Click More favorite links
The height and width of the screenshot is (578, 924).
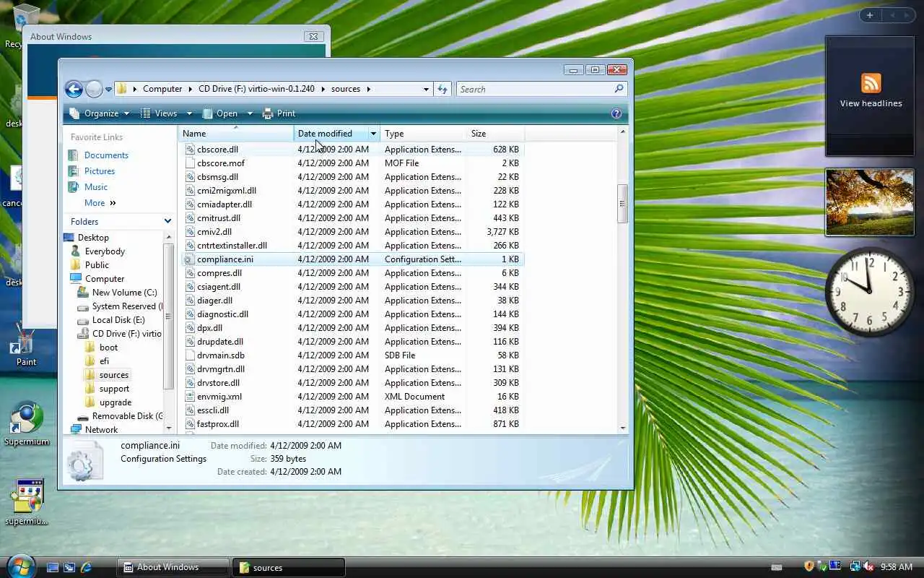pos(100,203)
